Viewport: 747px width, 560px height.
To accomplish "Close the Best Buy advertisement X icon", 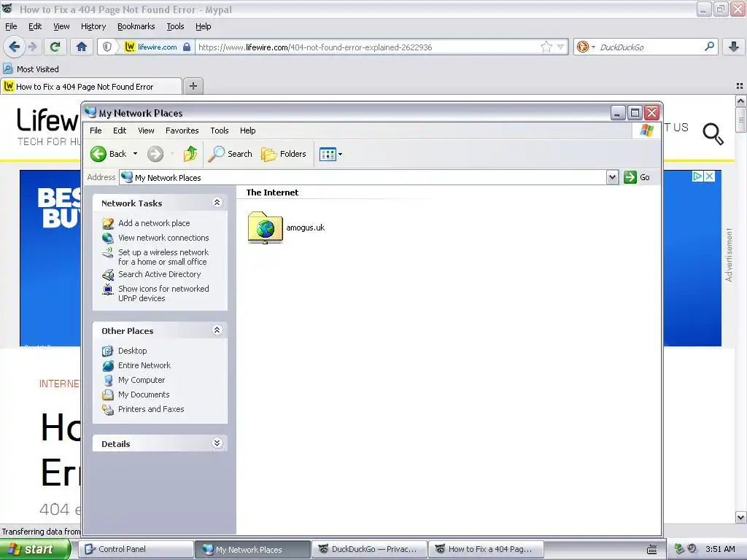I will [709, 176].
